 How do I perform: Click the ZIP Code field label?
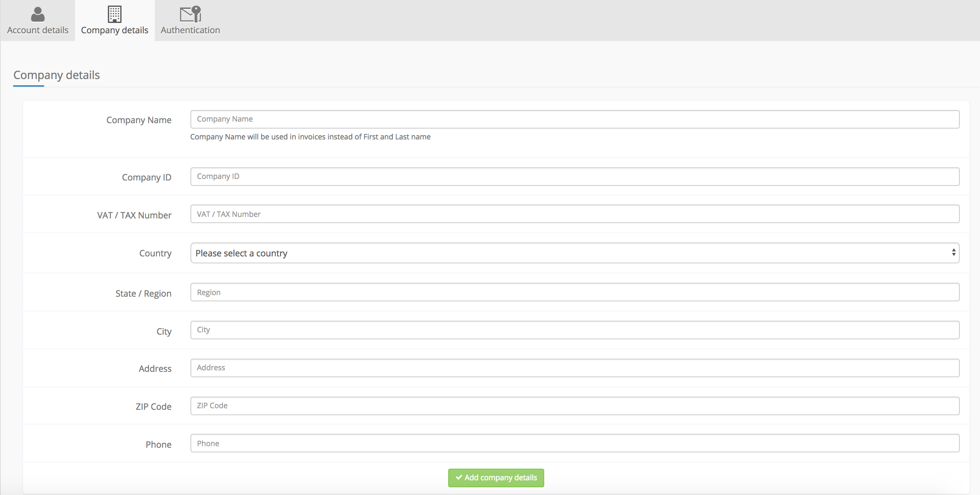pyautogui.click(x=154, y=407)
